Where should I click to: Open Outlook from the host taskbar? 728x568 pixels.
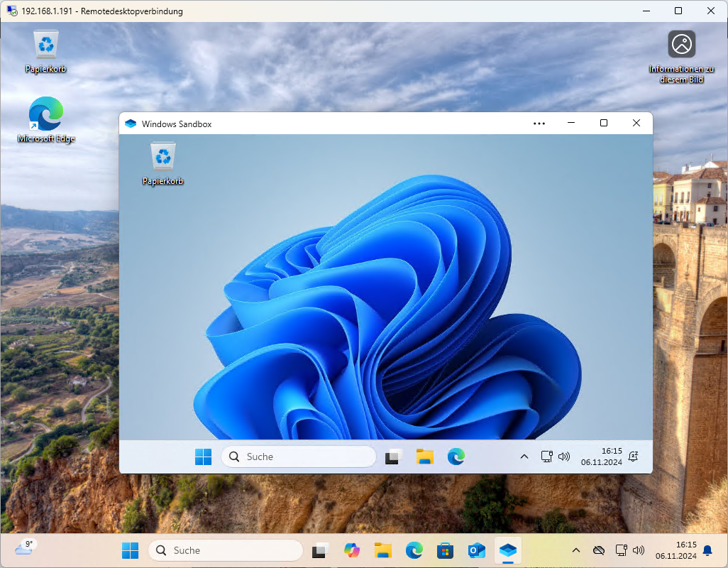[x=477, y=550]
